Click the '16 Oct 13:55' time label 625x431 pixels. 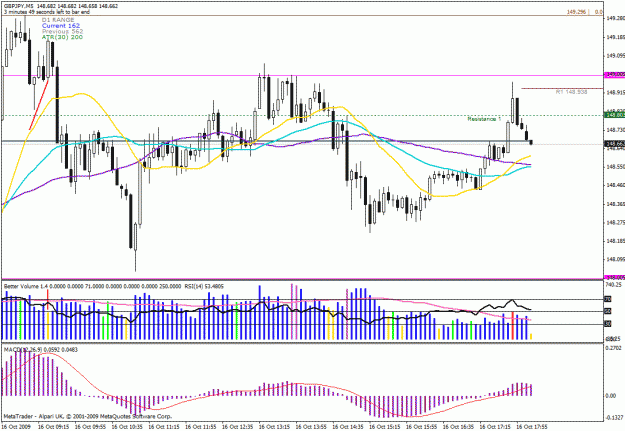point(311,427)
